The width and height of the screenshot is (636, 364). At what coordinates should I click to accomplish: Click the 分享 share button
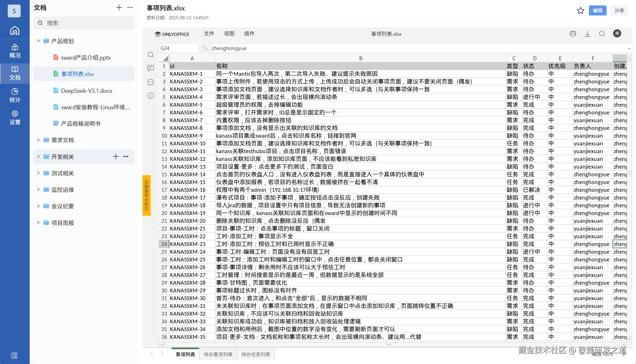point(619,10)
